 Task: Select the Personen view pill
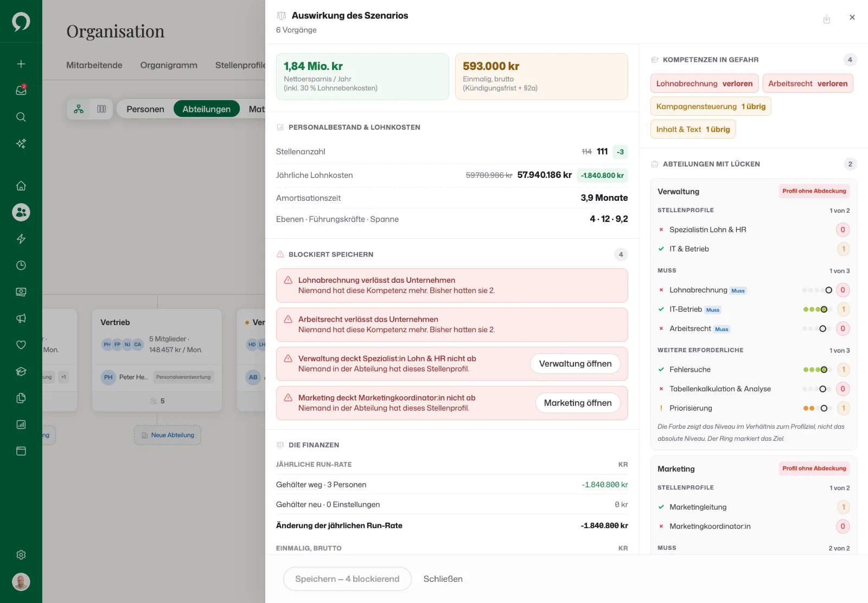[145, 109]
